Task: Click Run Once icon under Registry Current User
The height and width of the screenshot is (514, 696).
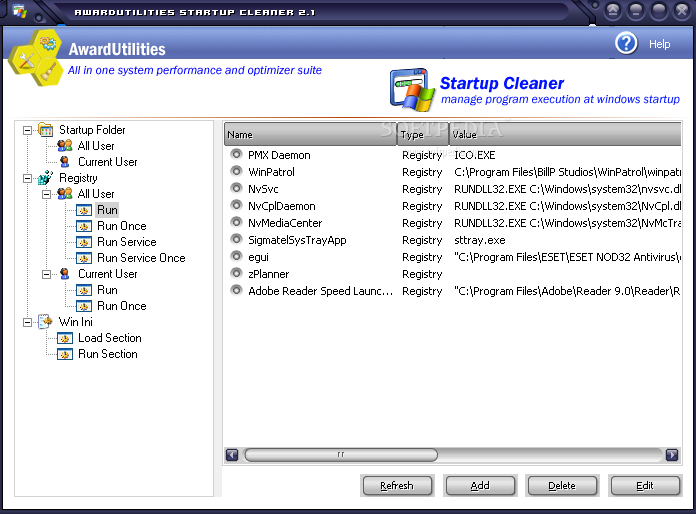Action: 84,306
